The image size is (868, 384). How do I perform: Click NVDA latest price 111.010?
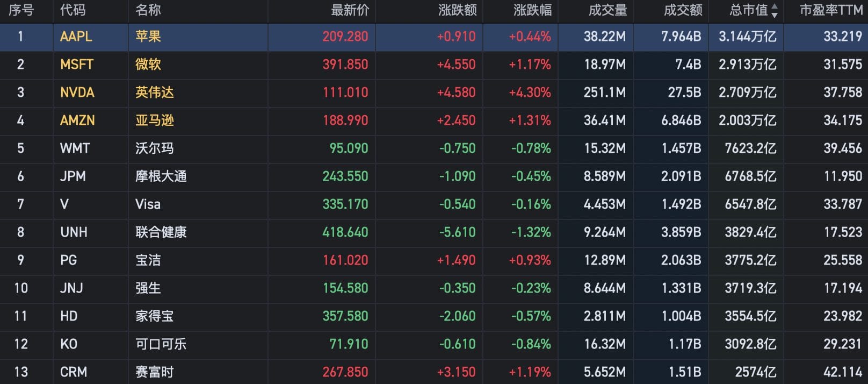click(x=345, y=93)
